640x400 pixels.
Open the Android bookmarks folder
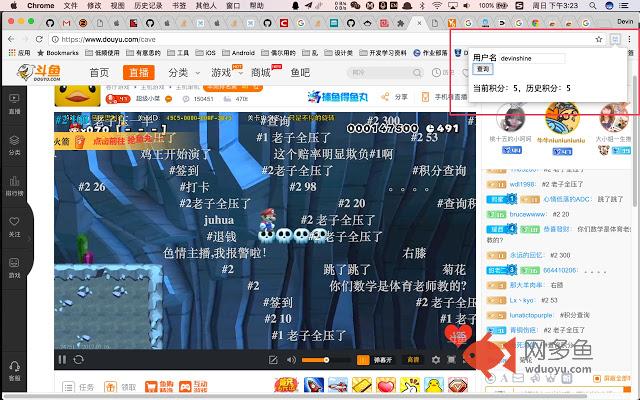238,53
